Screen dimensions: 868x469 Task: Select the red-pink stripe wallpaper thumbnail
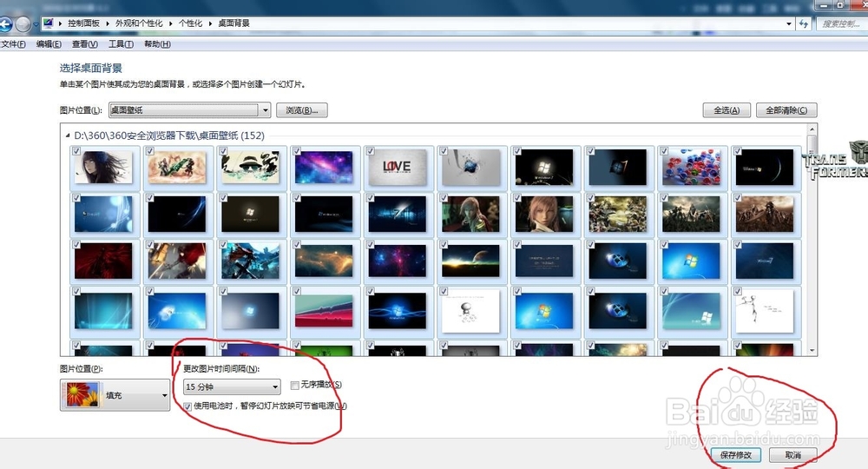point(324,311)
